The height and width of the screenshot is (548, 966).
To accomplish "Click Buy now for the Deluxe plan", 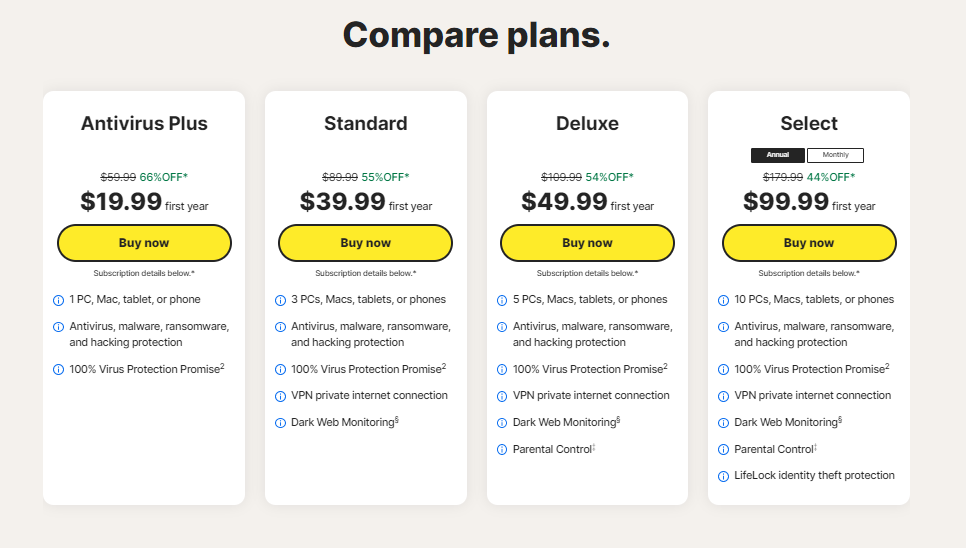I will pos(587,243).
